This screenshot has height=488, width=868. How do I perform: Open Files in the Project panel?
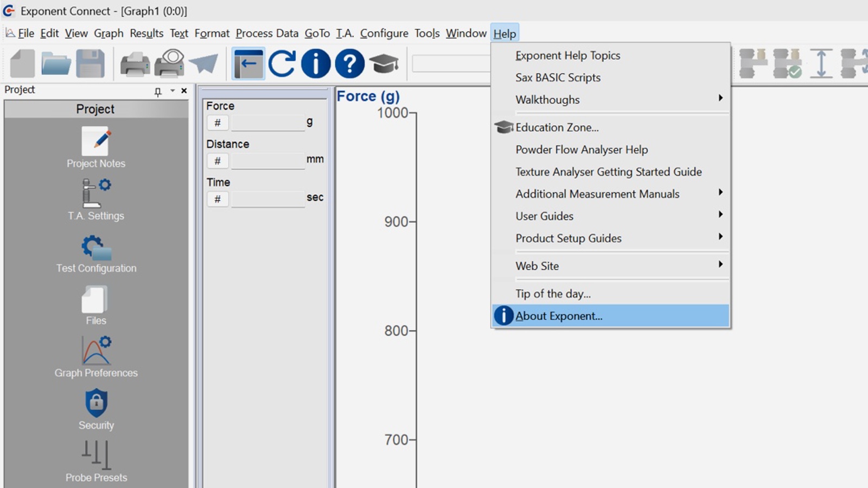96,306
